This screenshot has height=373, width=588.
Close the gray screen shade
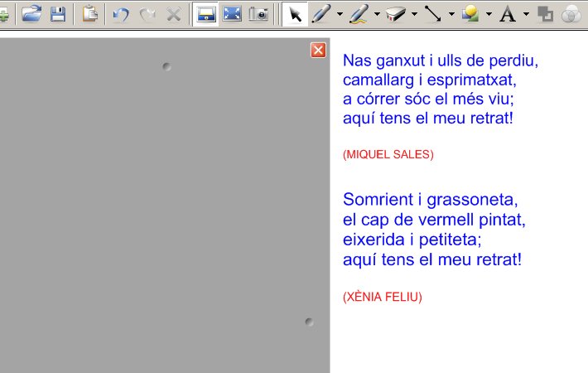(318, 50)
